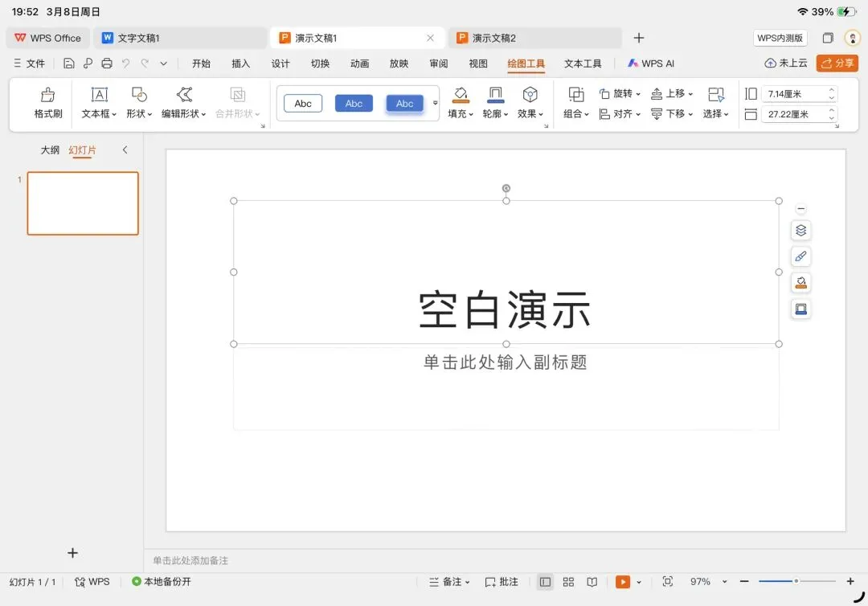The image size is (868, 606).
Task: Click the shape height field 7.14厘米
Action: click(x=799, y=94)
